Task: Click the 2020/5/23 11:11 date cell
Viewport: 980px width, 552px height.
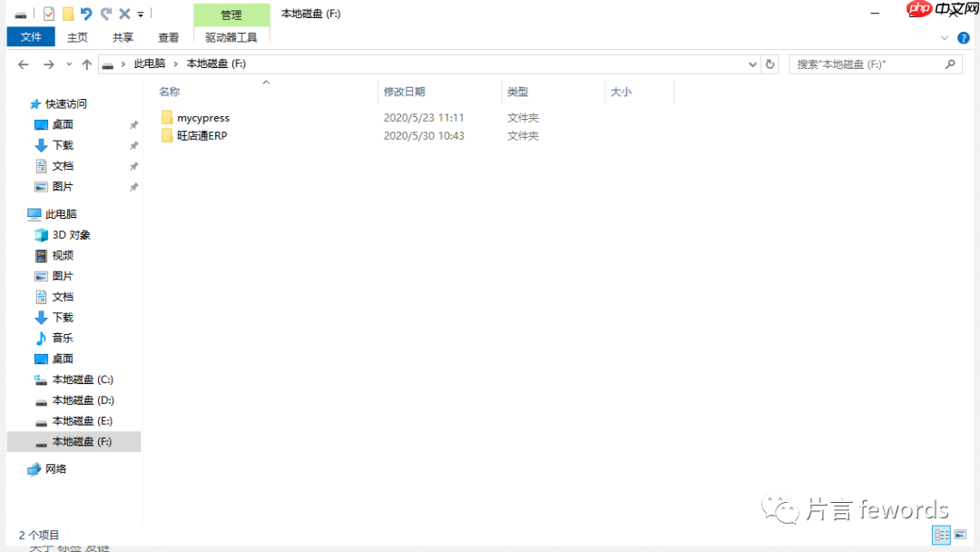Action: point(424,117)
